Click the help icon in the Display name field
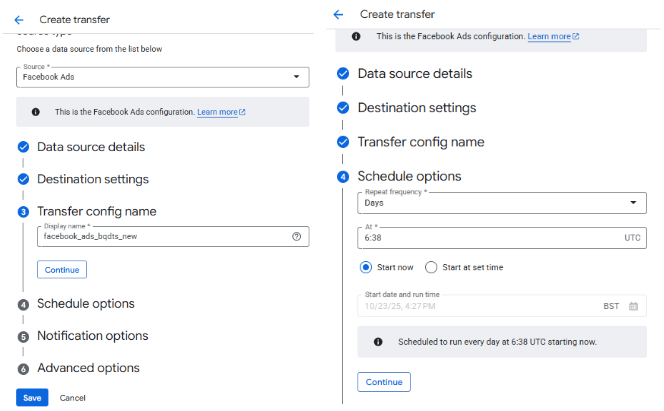Image resolution: width=664 pixels, height=411 pixels. [x=296, y=237]
